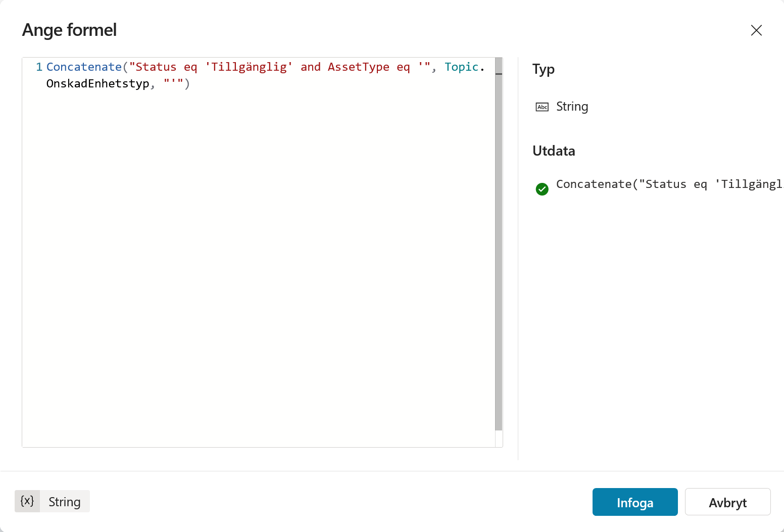Click the String label under Typ
The image size is (784, 532).
tap(572, 107)
